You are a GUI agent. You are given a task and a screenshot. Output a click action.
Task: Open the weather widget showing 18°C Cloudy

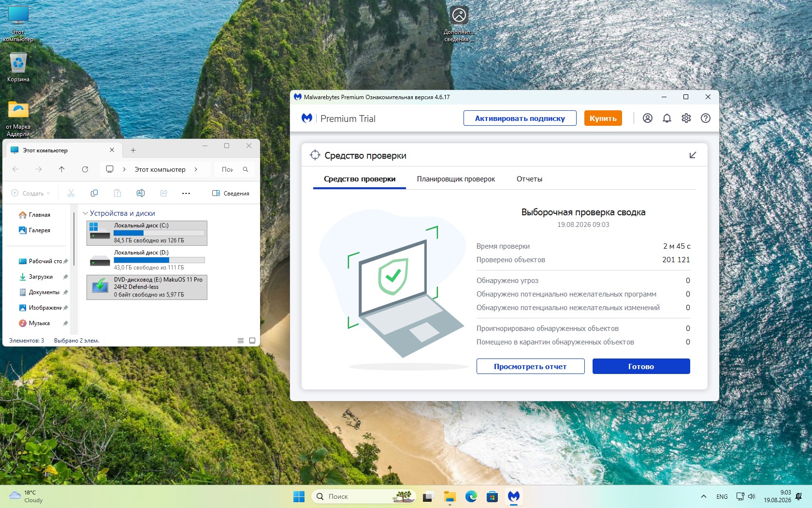[27, 496]
